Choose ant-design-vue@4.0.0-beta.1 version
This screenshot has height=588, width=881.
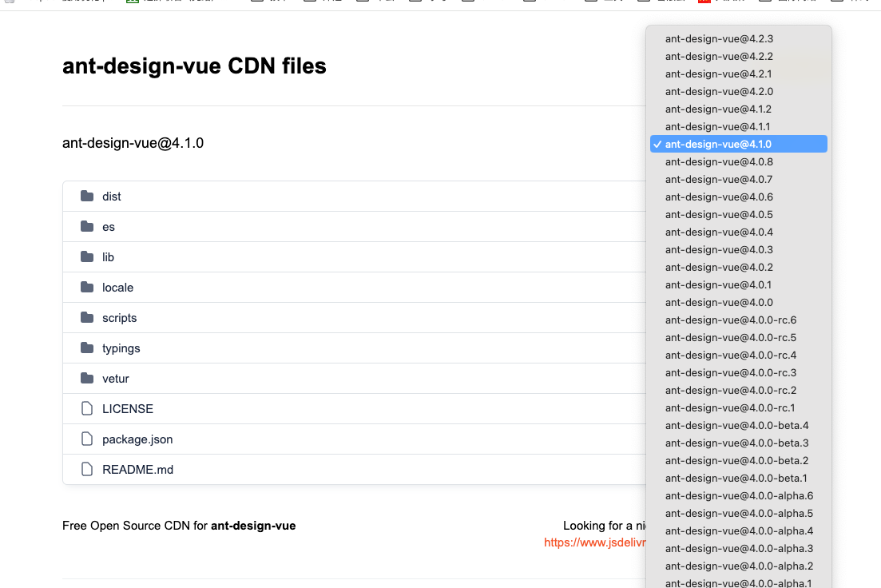click(x=738, y=478)
